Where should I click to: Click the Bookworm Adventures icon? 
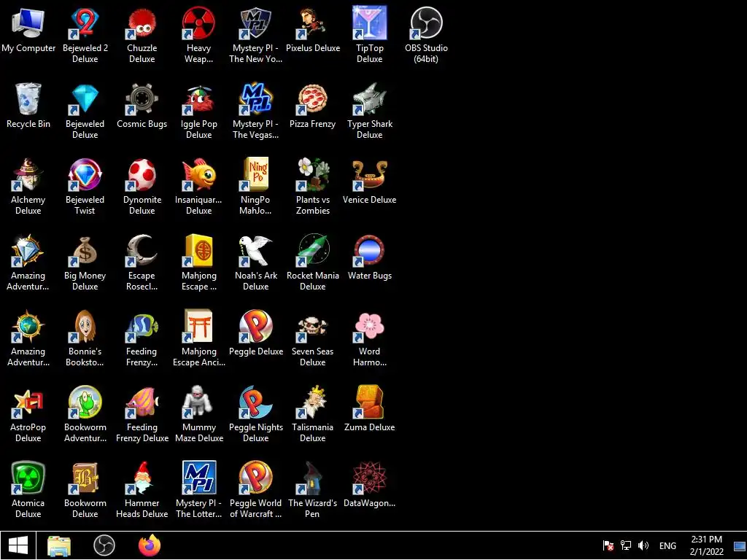coord(85,402)
